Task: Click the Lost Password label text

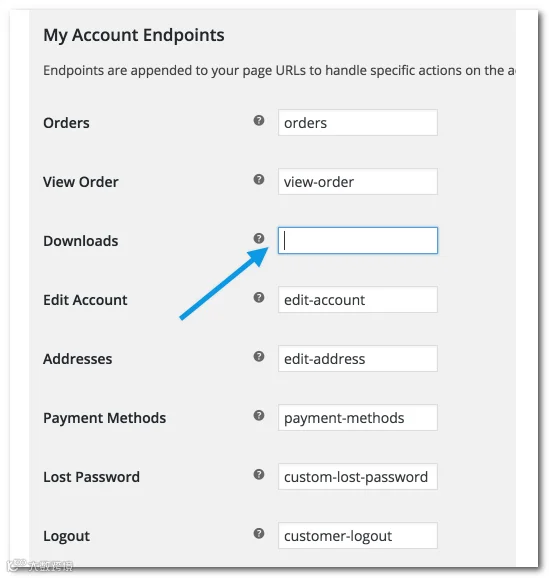Action: 91,477
